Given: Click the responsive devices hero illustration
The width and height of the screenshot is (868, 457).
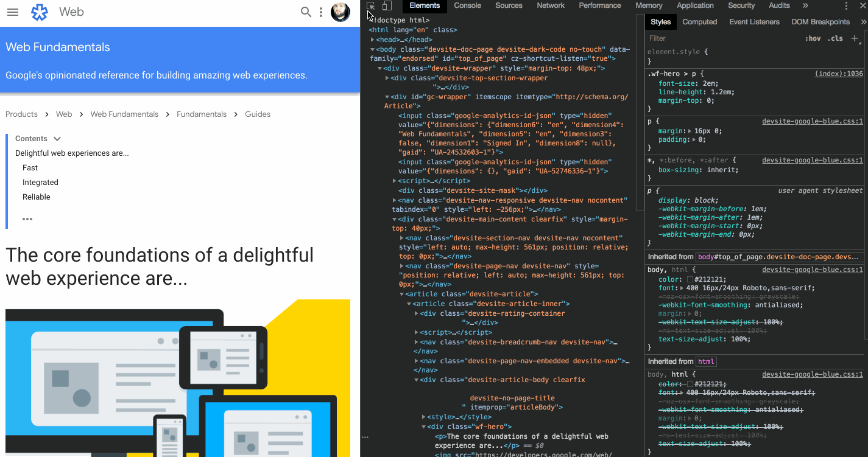Looking at the screenshot, I should click(x=178, y=378).
